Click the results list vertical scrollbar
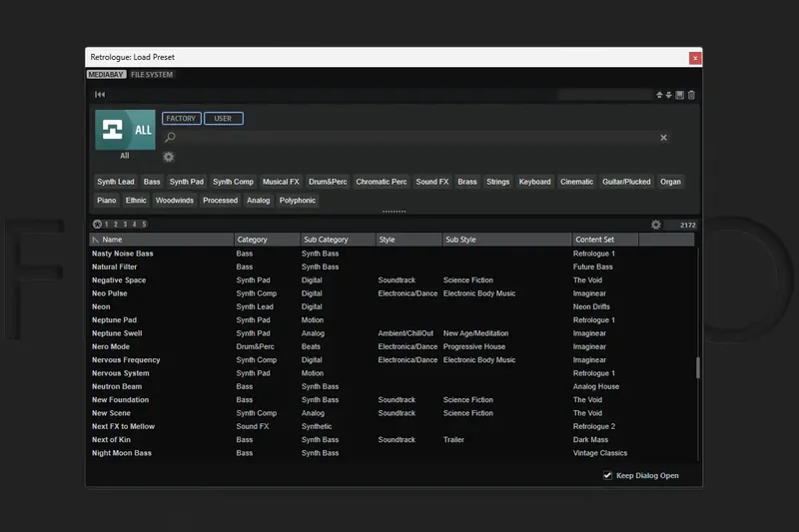 click(x=698, y=367)
